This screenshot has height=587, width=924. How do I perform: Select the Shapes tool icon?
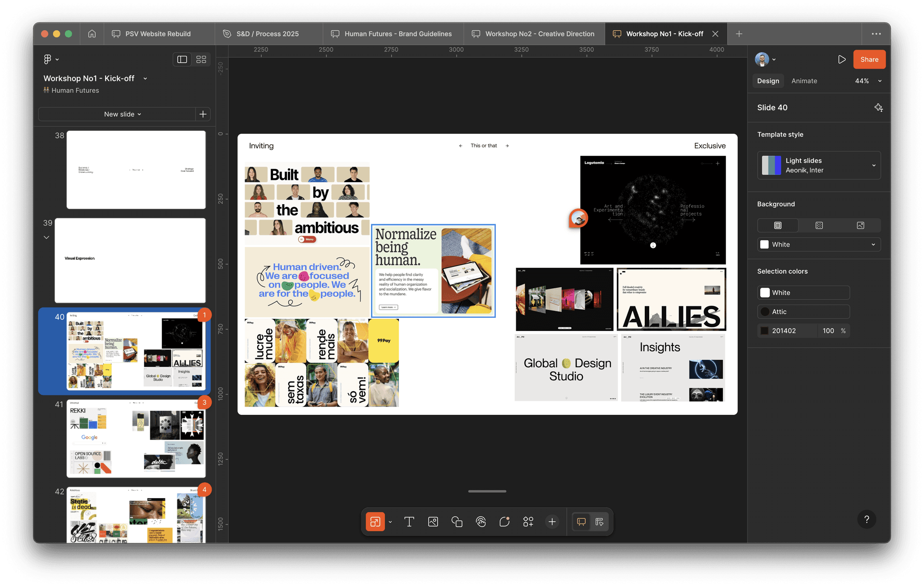pyautogui.click(x=457, y=522)
